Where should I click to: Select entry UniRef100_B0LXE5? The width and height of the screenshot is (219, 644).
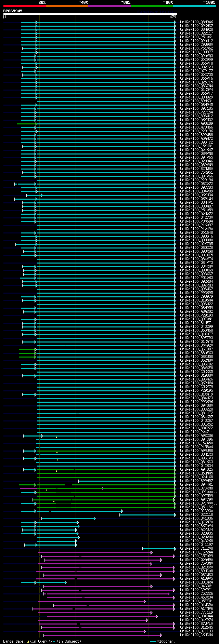[x=196, y=255]
